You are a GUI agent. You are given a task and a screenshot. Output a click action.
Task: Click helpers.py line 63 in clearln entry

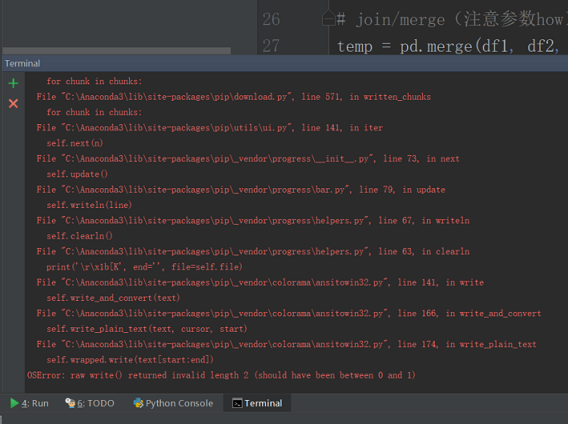pyautogui.click(x=253, y=251)
